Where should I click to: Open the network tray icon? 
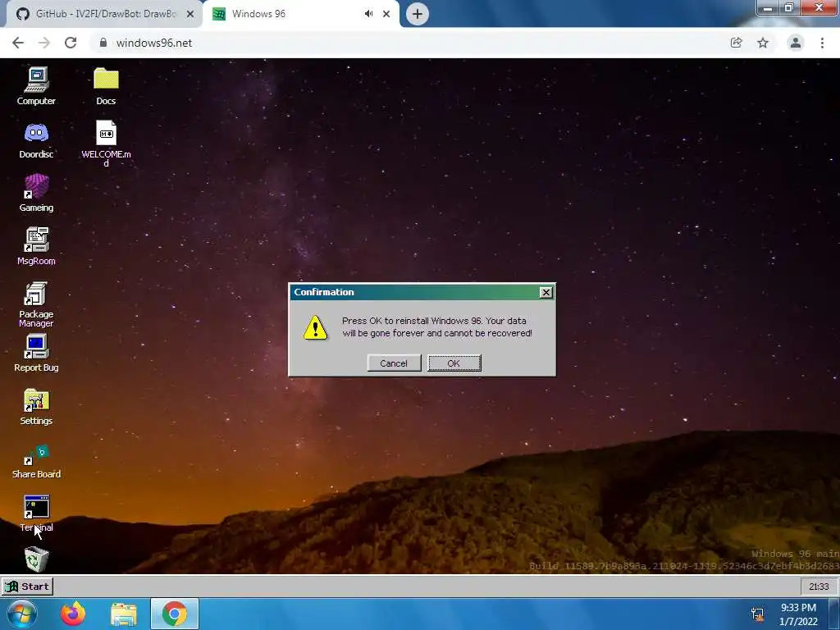point(757,614)
